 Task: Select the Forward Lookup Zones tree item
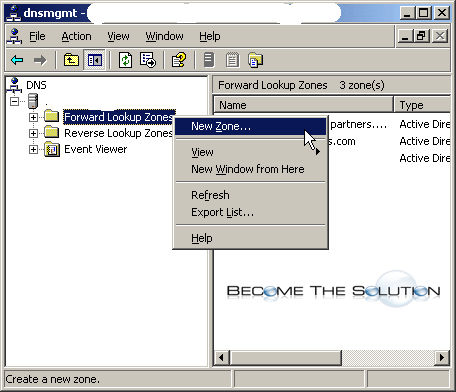pyautogui.click(x=118, y=117)
